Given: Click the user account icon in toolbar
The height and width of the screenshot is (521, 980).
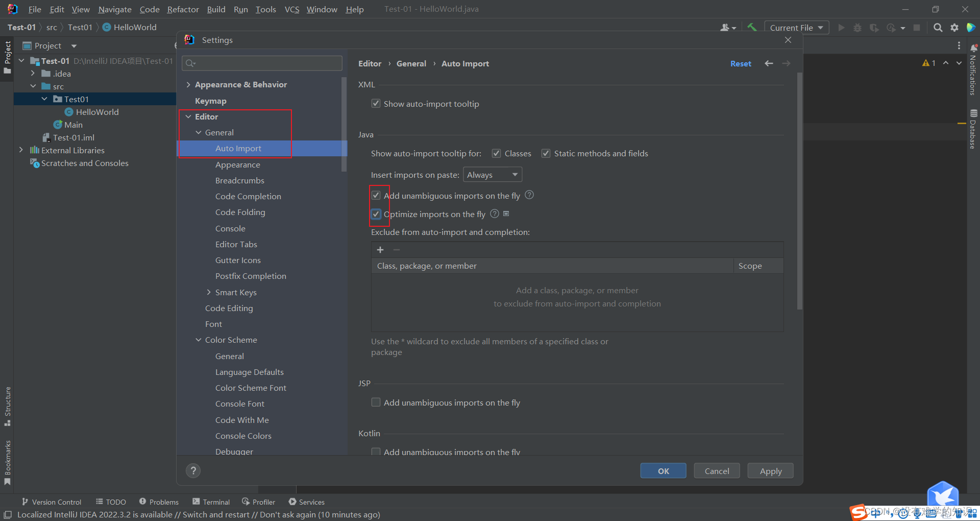Looking at the screenshot, I should (x=728, y=28).
